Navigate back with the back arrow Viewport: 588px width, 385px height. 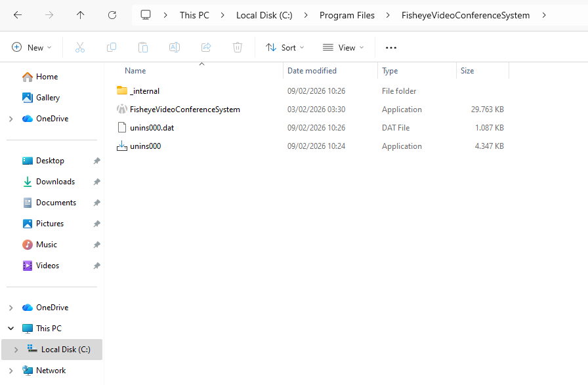click(18, 14)
